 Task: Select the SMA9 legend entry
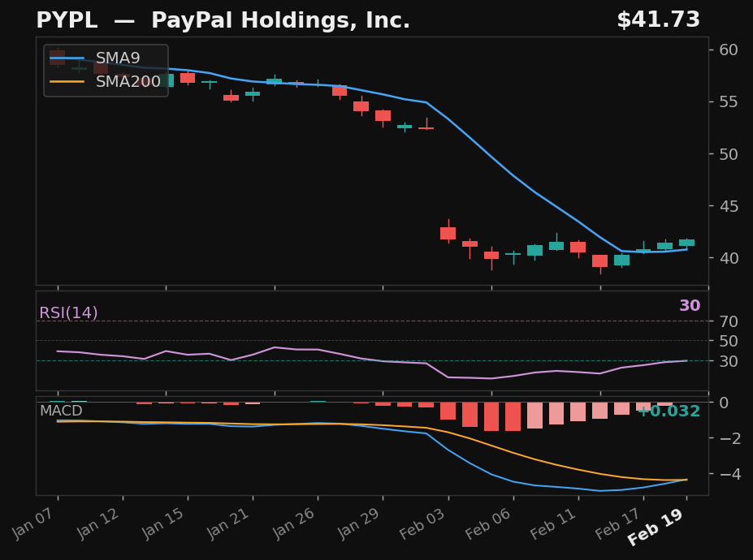94,58
